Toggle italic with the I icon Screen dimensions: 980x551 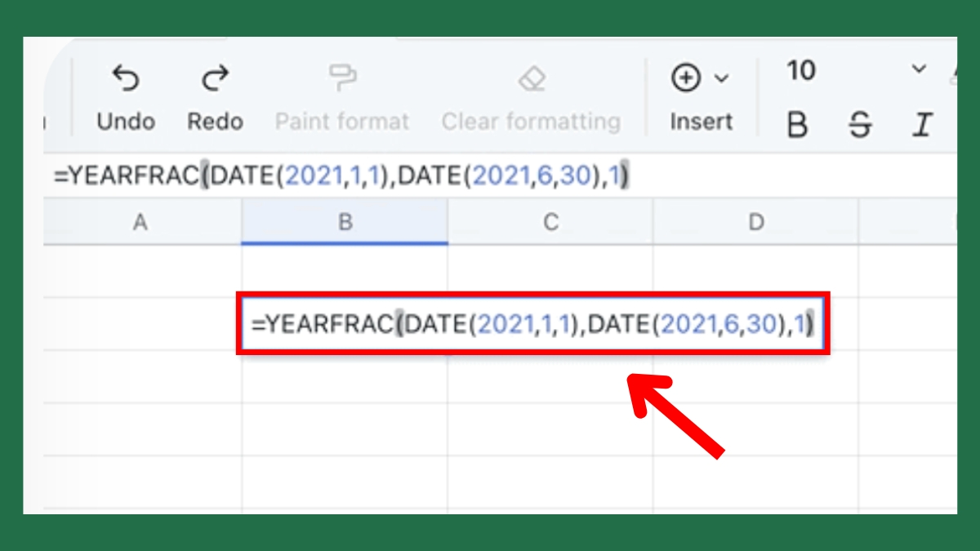point(922,125)
